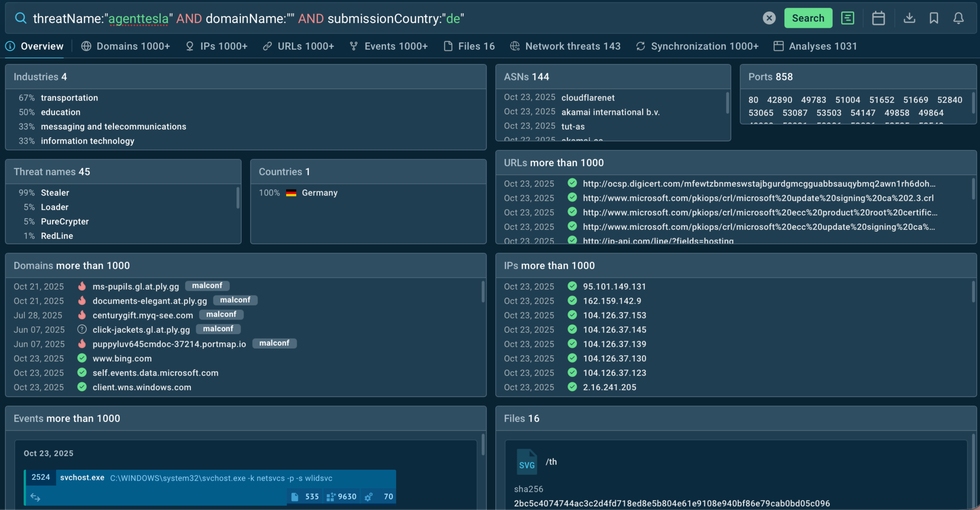This screenshot has width=980, height=510.
Task: Clear the query using the X button
Action: coord(769,18)
